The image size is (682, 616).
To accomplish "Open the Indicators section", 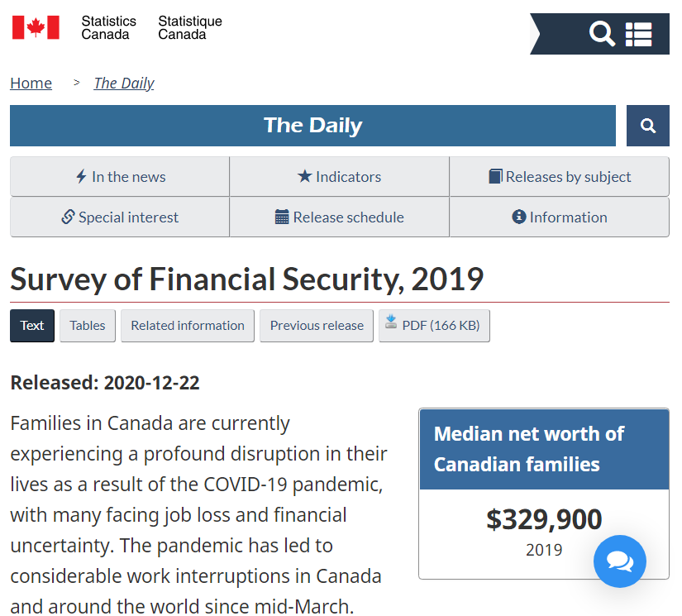I will [x=340, y=177].
